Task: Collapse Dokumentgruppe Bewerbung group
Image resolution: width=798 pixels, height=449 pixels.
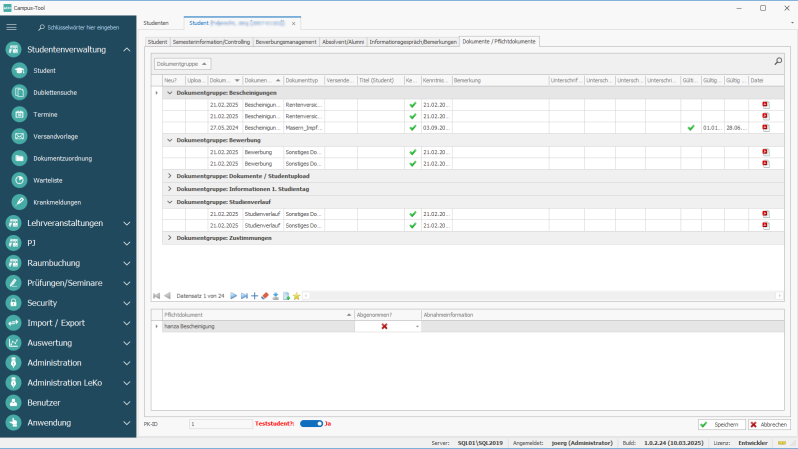Action: (170, 140)
